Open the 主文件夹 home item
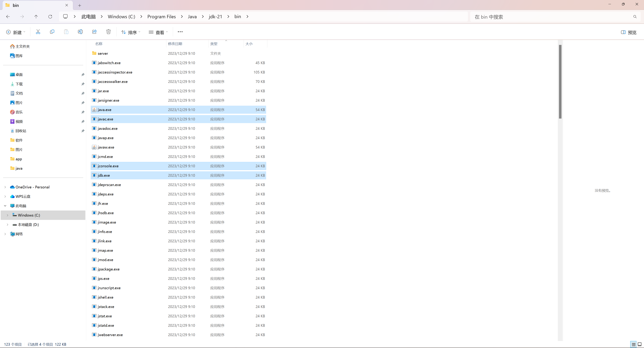Image resolution: width=644 pixels, height=348 pixels. pos(20,46)
